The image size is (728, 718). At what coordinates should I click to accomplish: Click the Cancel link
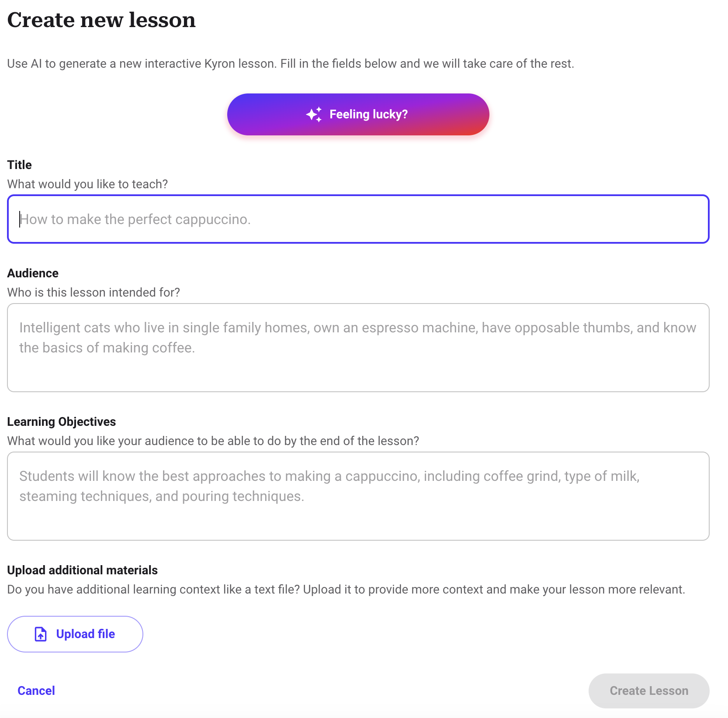pyautogui.click(x=36, y=690)
